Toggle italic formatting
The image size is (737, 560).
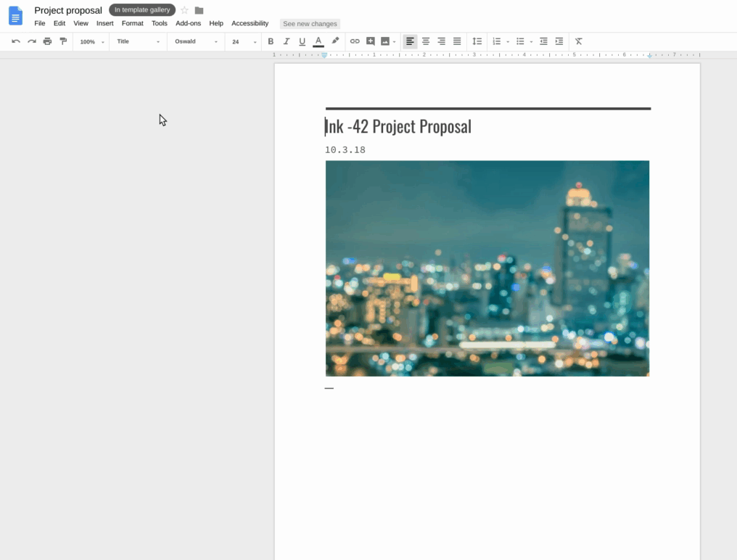(x=287, y=41)
